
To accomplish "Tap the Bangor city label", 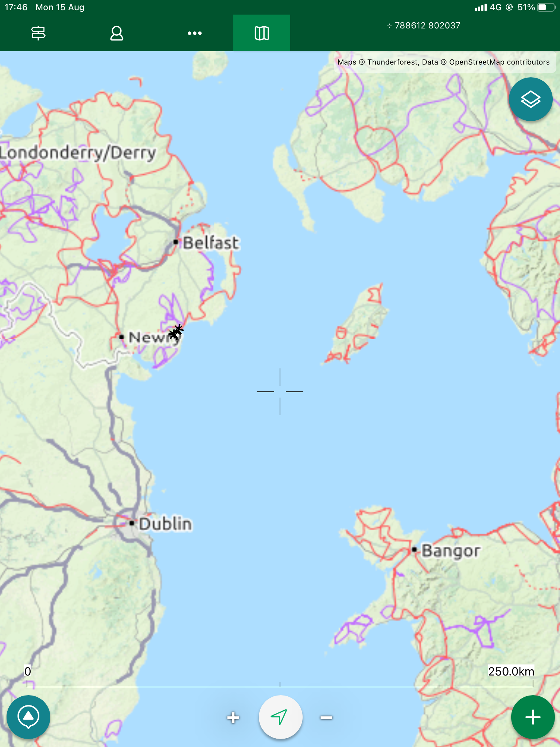I will (x=451, y=551).
